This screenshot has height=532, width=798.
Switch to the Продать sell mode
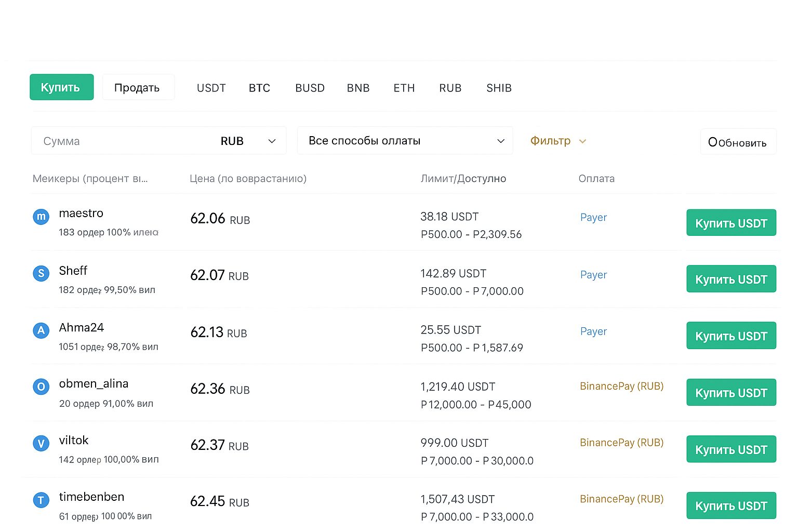click(137, 87)
